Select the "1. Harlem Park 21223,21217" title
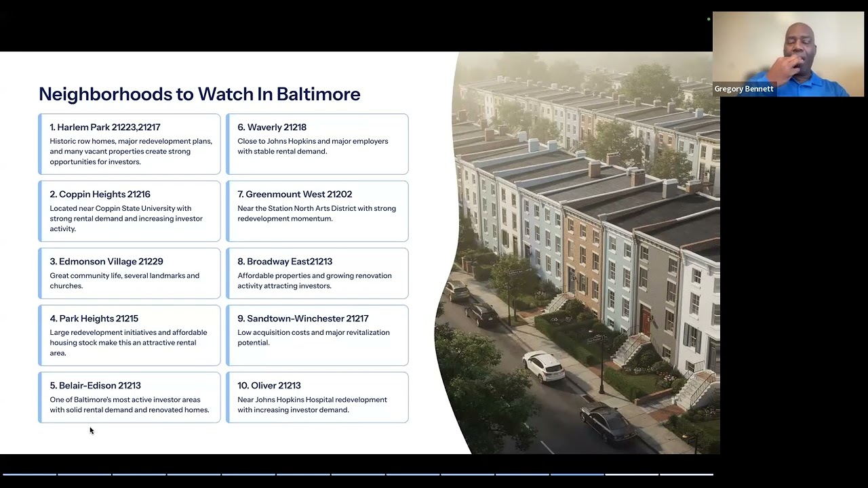868x488 pixels. click(x=105, y=127)
